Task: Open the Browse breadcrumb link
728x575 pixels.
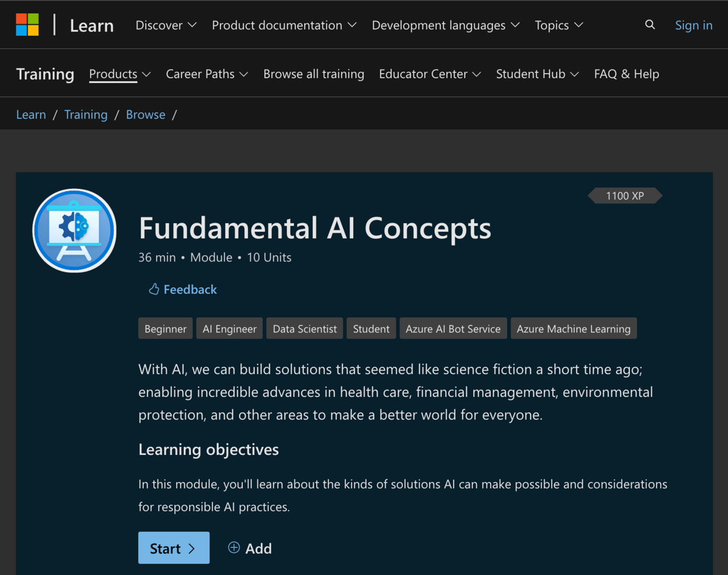Action: pos(145,114)
